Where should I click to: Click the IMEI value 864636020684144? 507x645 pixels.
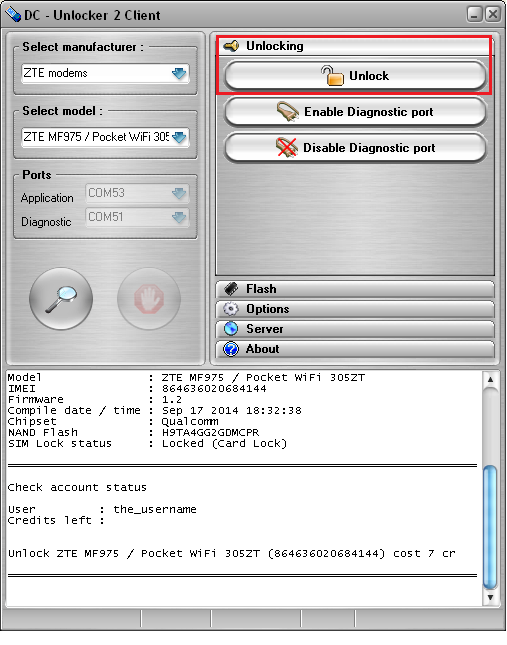[x=214, y=389]
